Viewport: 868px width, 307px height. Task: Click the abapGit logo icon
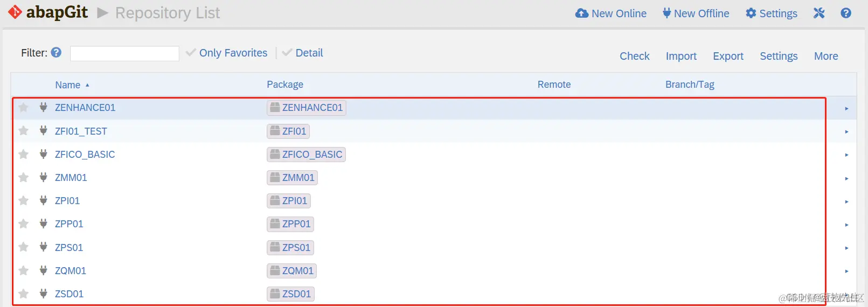click(15, 12)
